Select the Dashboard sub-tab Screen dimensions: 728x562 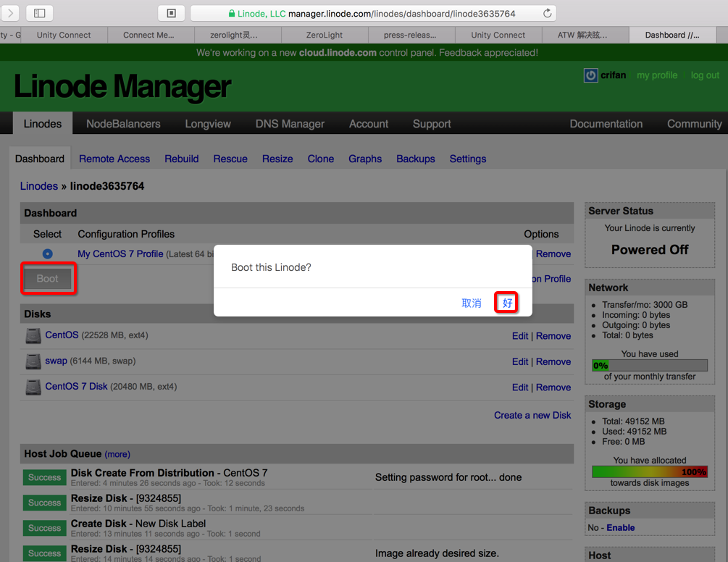pyautogui.click(x=40, y=159)
